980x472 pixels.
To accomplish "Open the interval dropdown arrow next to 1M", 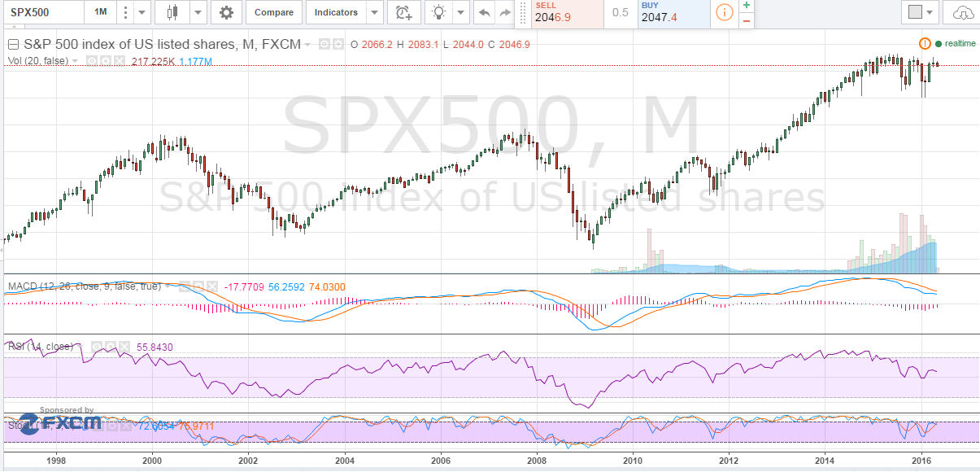I will tap(142, 12).
